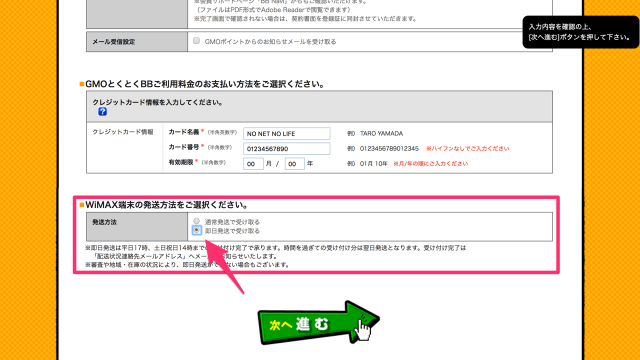Click the WiMAX端末の発送方法 heading

(x=167, y=205)
